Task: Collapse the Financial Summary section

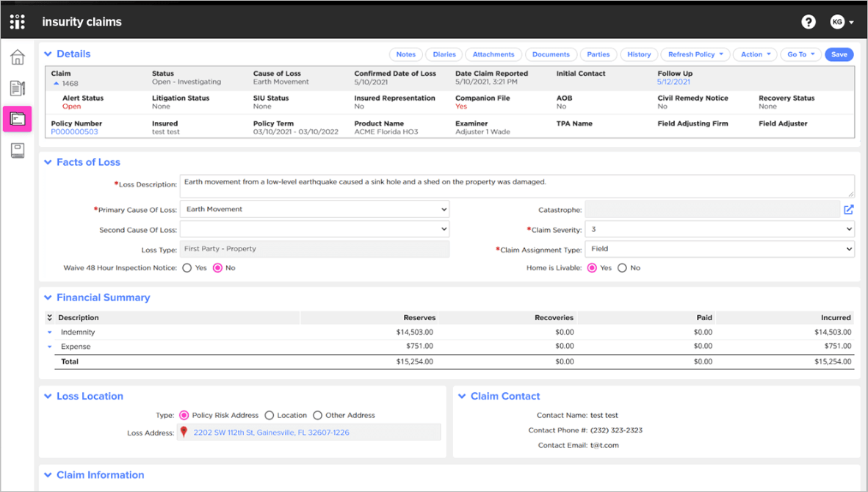Action: 48,297
